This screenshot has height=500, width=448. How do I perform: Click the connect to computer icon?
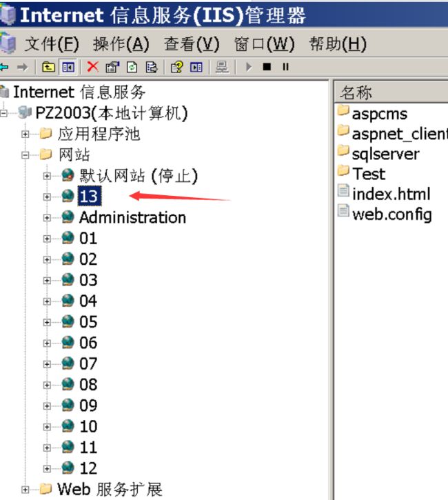pyautogui.click(x=222, y=68)
